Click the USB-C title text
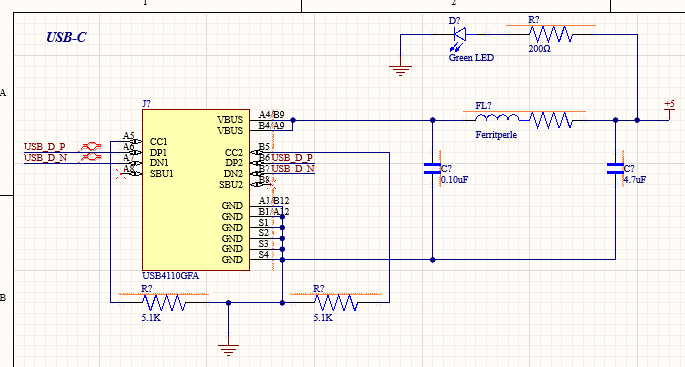Screen dimensions: 685x367 pyautogui.click(x=66, y=37)
